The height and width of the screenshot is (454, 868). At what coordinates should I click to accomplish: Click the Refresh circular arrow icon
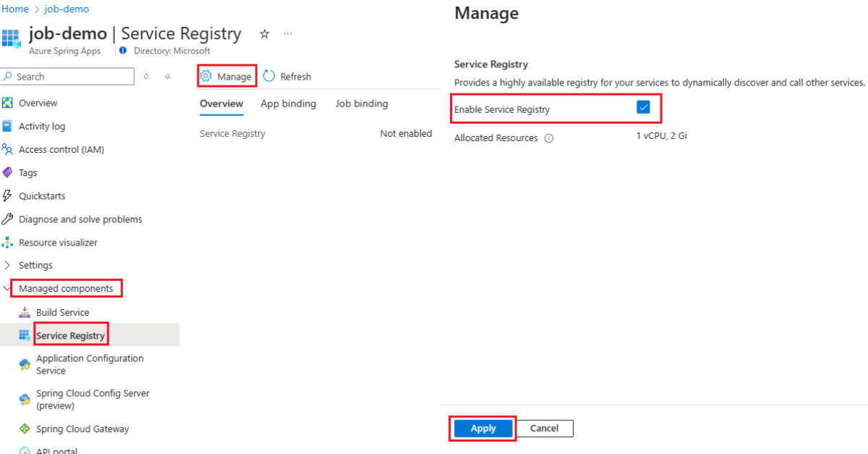(x=269, y=76)
